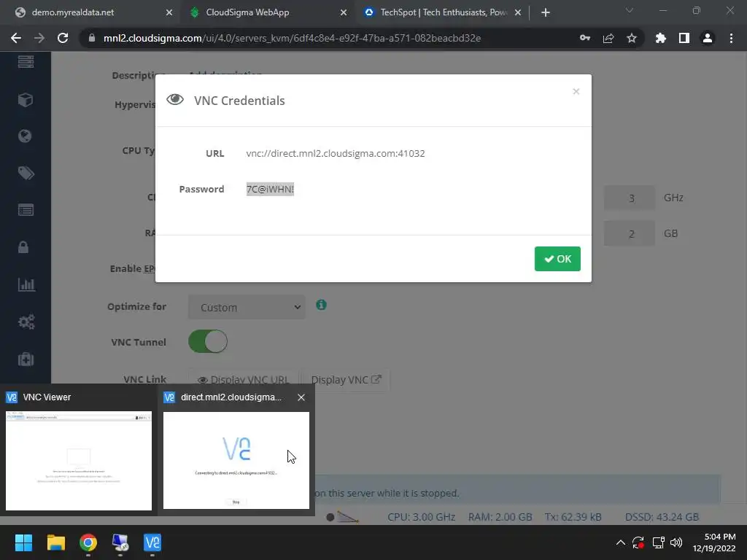Close the VNC Credentials dialog with X

576,91
